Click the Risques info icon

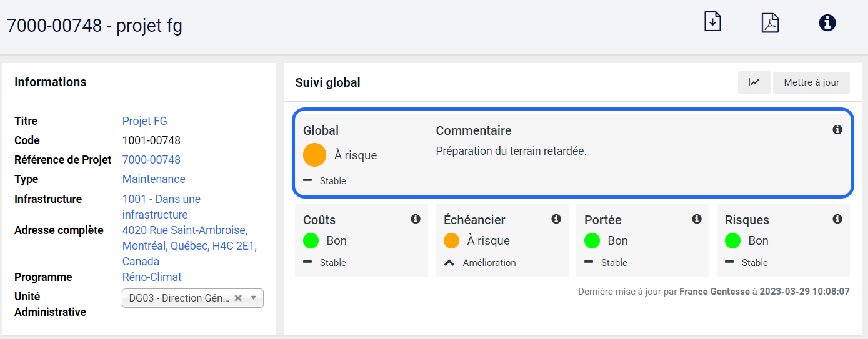pyautogui.click(x=837, y=219)
